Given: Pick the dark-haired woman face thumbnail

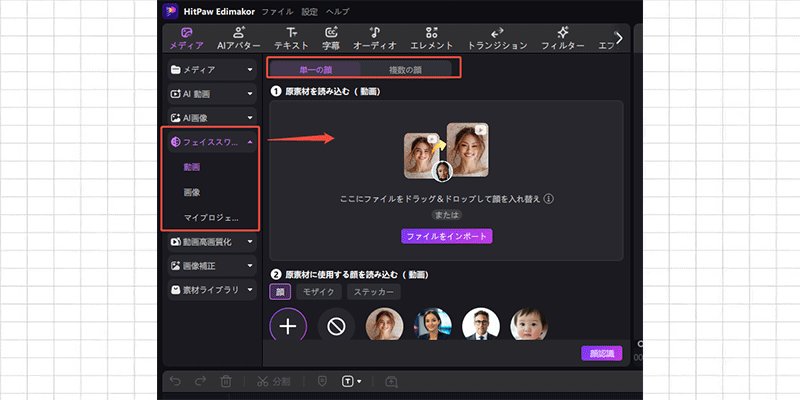Looking at the screenshot, I should pos(433,325).
